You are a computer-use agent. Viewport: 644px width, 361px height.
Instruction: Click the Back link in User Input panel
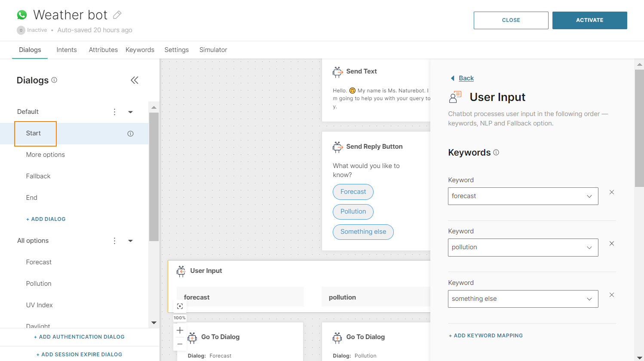(466, 78)
